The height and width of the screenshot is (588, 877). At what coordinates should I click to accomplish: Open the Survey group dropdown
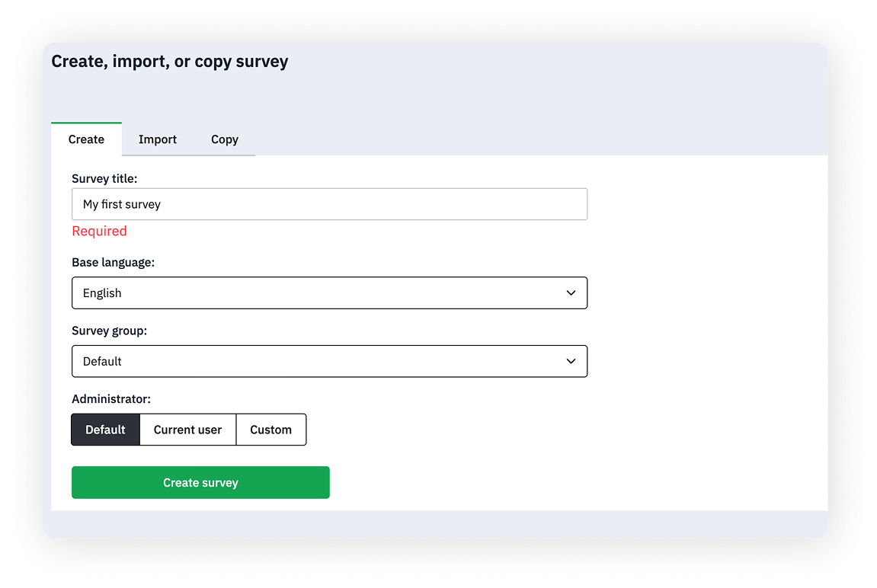[329, 361]
